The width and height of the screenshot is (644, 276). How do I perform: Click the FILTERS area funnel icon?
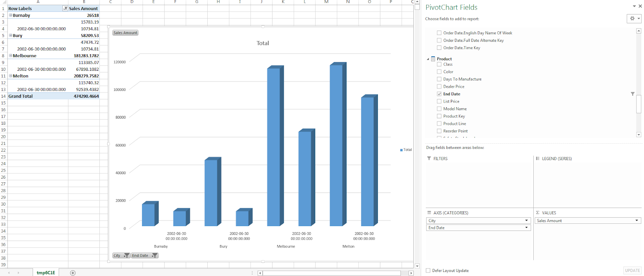pos(429,159)
